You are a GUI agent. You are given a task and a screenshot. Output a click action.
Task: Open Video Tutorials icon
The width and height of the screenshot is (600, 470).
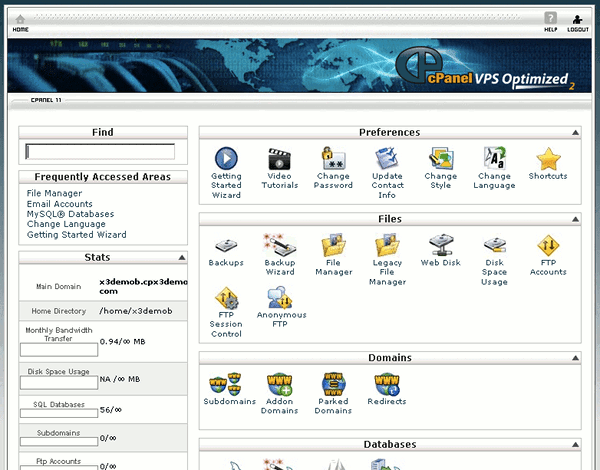click(279, 158)
